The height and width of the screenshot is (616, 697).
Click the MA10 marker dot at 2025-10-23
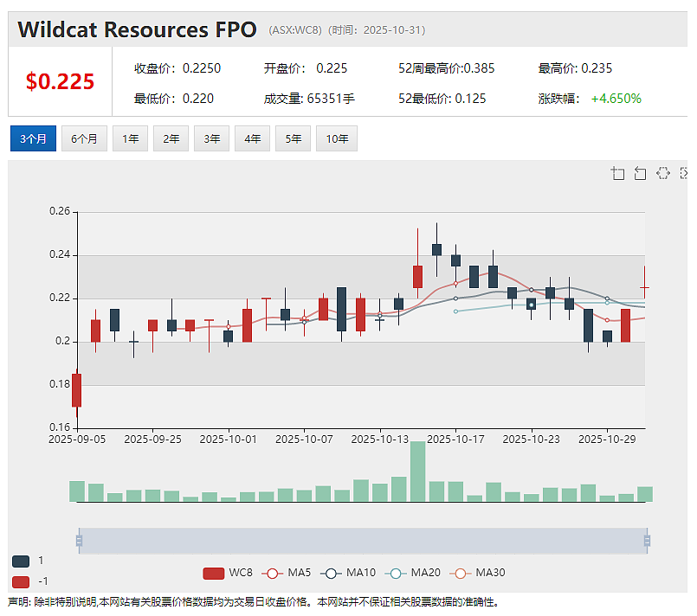click(x=532, y=290)
